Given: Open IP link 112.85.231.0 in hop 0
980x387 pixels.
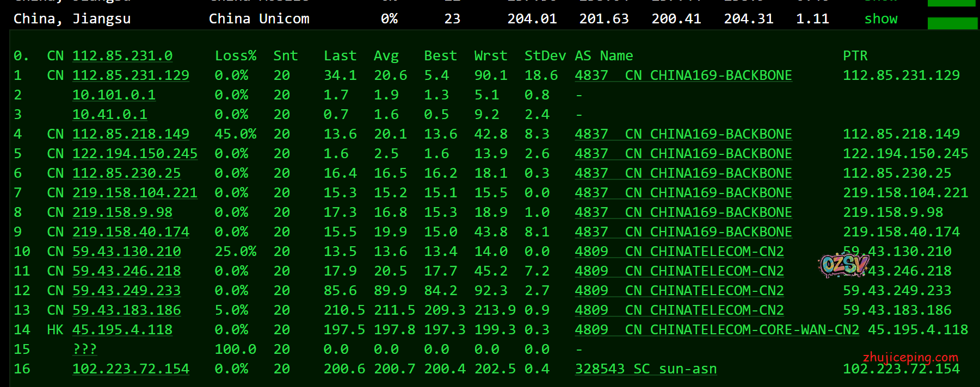Looking at the screenshot, I should [122, 56].
